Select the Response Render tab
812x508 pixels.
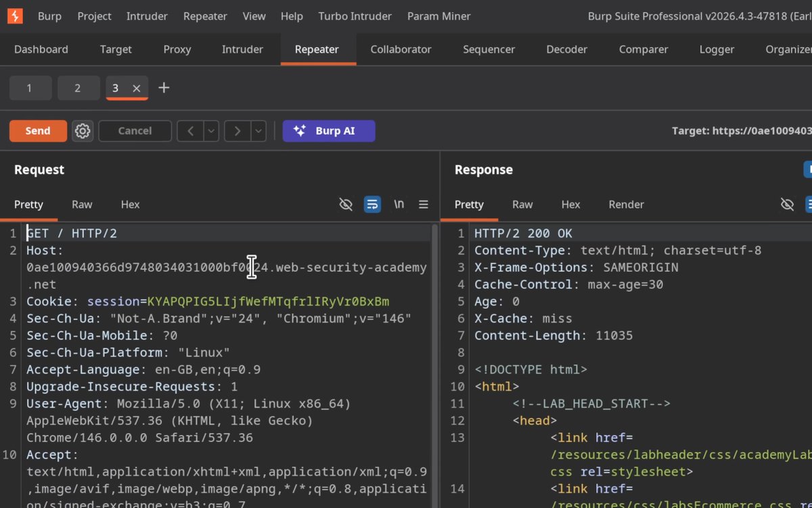tap(627, 205)
